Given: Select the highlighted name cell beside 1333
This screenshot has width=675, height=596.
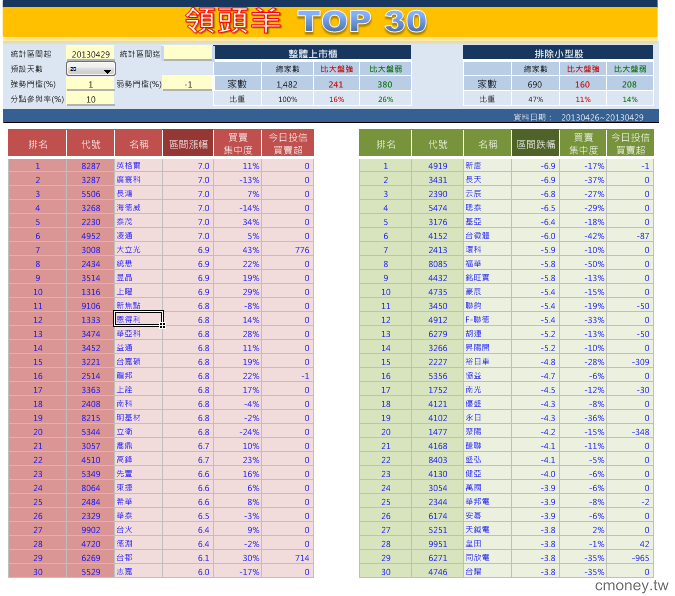Looking at the screenshot, I should coord(139,320).
